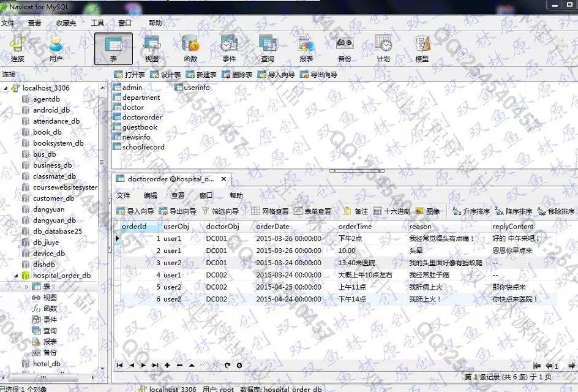This screenshot has width=578, height=392.
Task: Open the 报表 (Report) toolbar icon
Action: click(306, 48)
